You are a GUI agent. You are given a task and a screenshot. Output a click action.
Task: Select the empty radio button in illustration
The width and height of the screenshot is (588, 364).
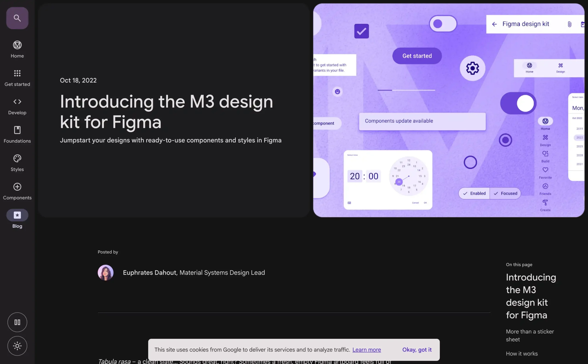[x=470, y=162]
